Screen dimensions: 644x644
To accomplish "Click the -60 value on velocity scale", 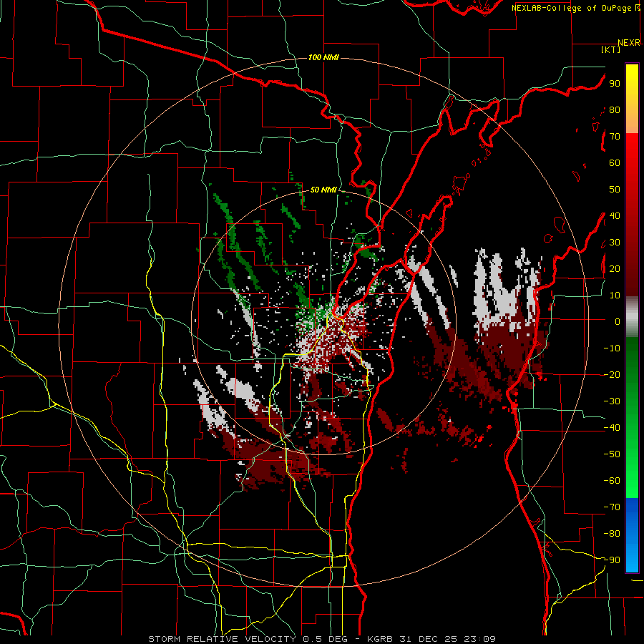I will tap(612, 481).
